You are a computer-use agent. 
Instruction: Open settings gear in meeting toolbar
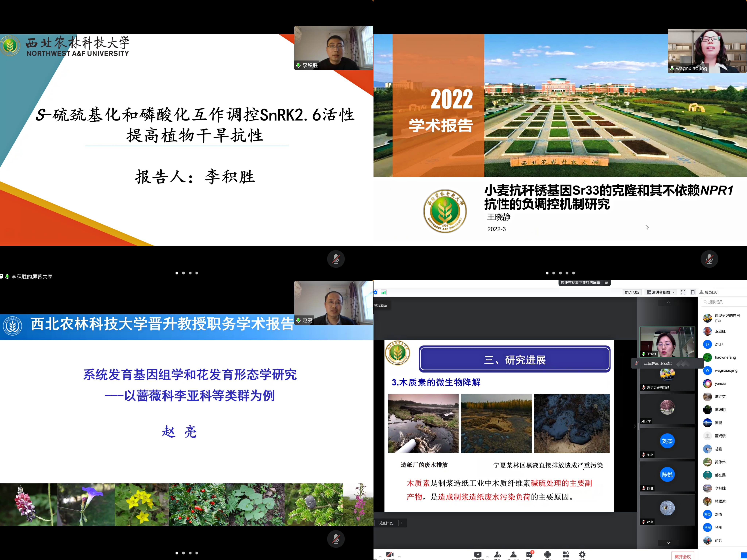582,555
